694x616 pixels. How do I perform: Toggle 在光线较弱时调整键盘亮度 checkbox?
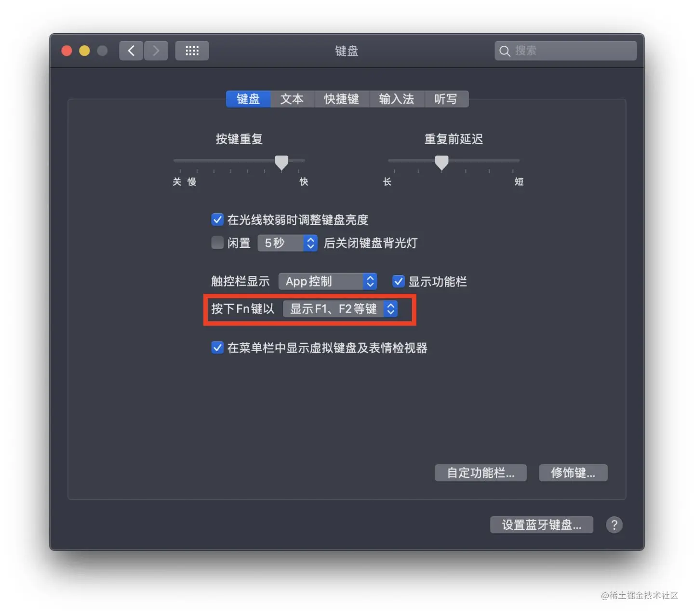click(217, 220)
